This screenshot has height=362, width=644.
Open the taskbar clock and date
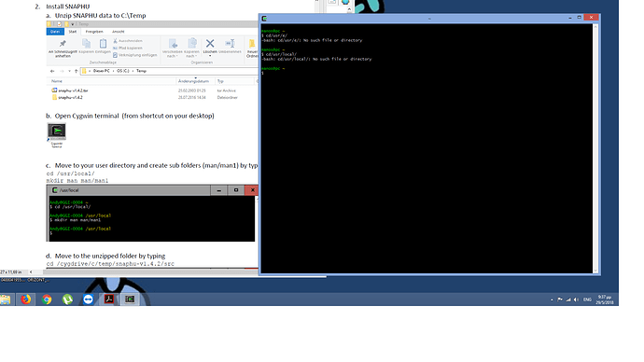(605, 299)
